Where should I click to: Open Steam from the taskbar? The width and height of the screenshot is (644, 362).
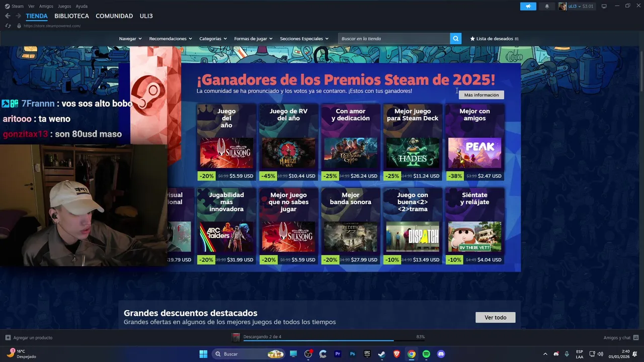pos(382,354)
